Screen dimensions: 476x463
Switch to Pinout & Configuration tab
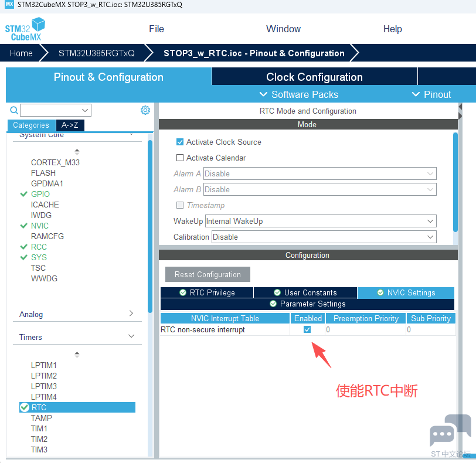click(108, 77)
